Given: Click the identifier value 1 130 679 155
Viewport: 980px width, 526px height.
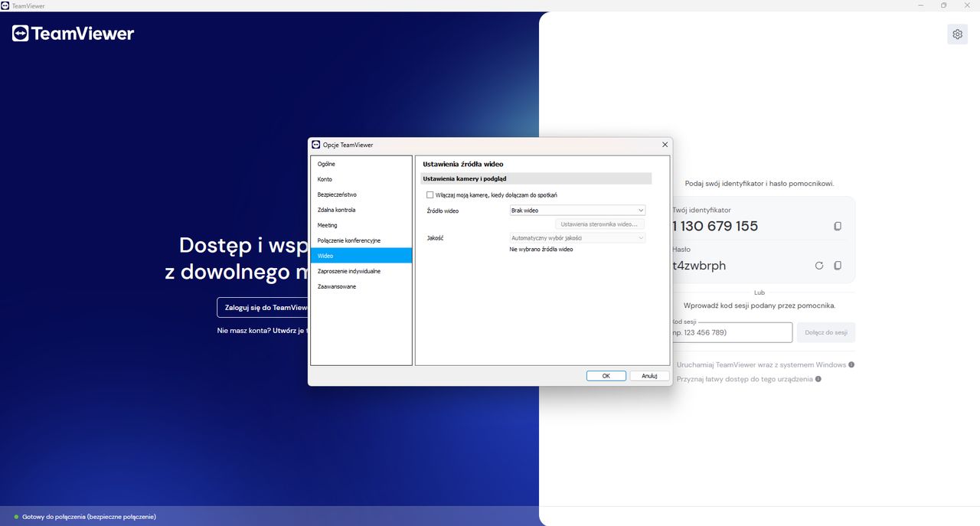Looking at the screenshot, I should pos(715,227).
